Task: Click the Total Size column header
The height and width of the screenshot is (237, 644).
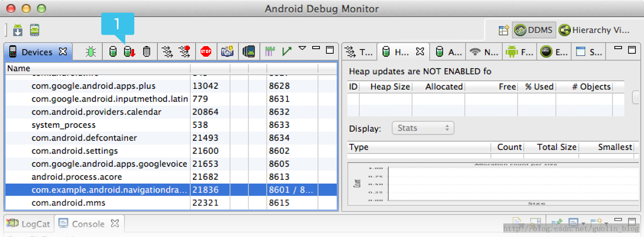Action: (x=552, y=147)
